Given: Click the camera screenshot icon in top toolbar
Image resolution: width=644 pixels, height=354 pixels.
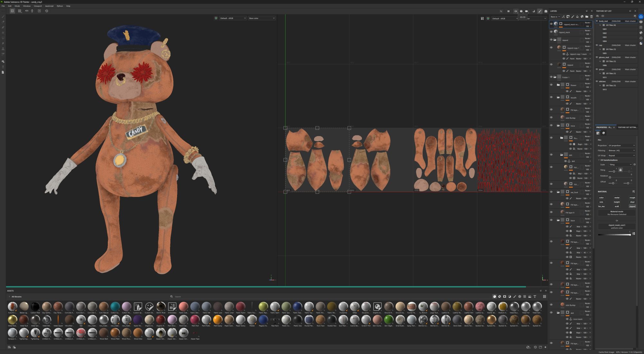Looking at the screenshot, I should pos(546,11).
